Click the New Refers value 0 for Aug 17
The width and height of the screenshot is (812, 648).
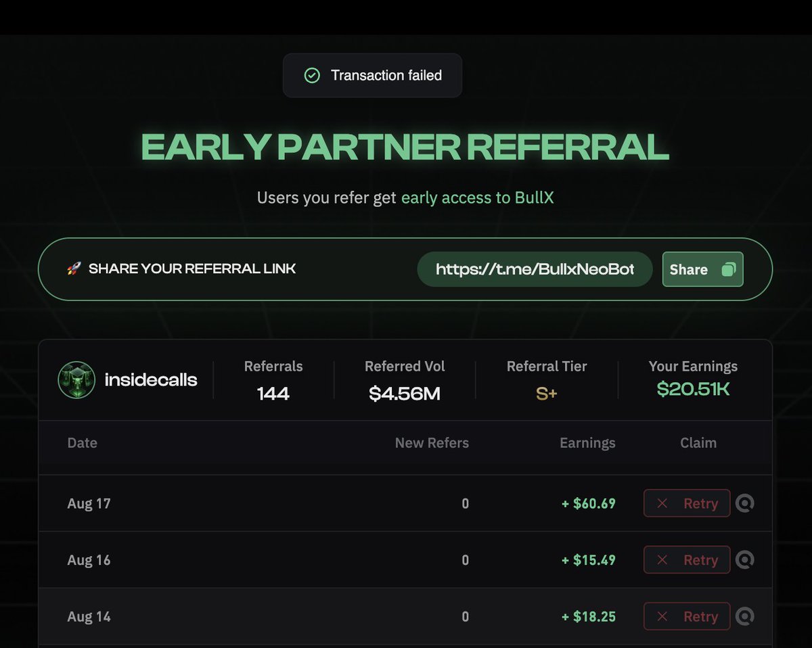click(x=465, y=503)
